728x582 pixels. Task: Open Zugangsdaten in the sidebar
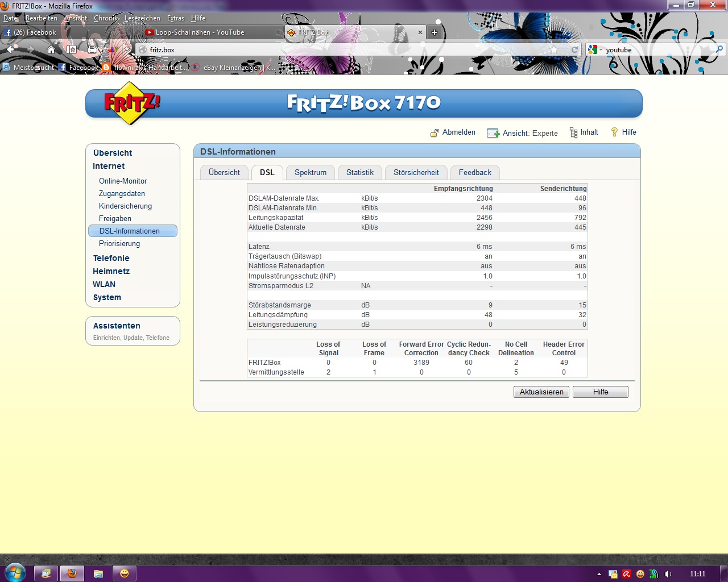click(122, 193)
